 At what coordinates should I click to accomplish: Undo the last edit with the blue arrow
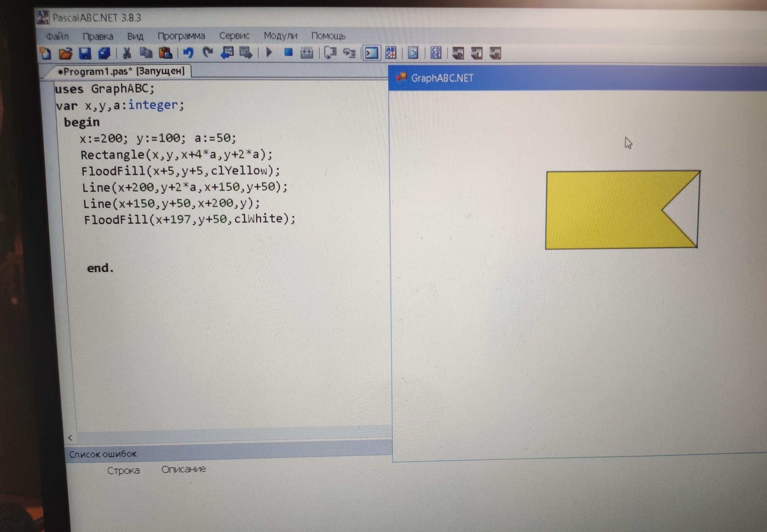188,53
